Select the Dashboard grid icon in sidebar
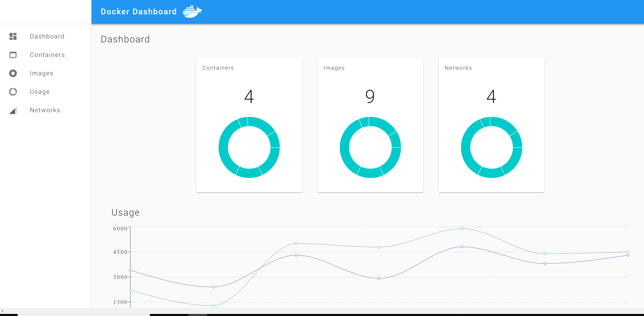644x316 pixels. click(x=13, y=37)
